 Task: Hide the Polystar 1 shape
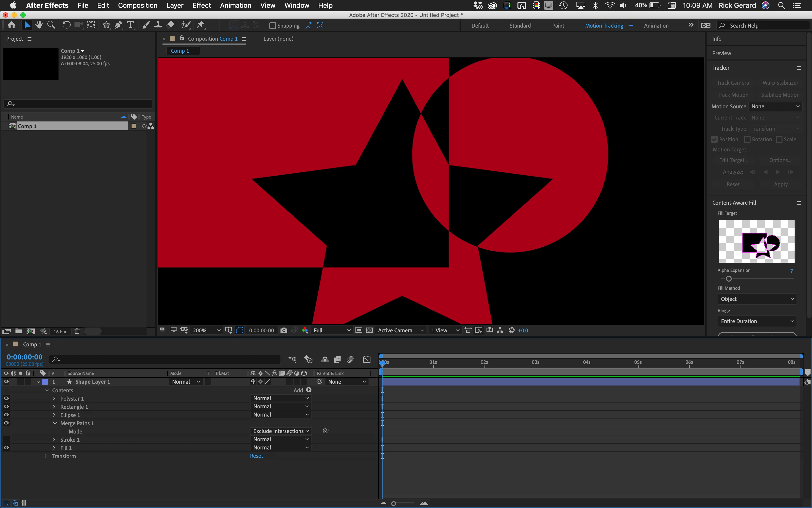[6, 398]
